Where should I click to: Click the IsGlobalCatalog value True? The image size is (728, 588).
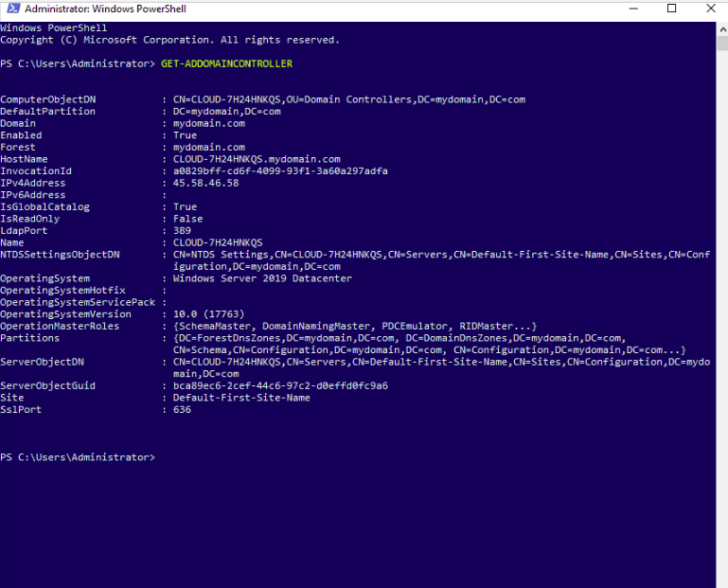tap(185, 206)
